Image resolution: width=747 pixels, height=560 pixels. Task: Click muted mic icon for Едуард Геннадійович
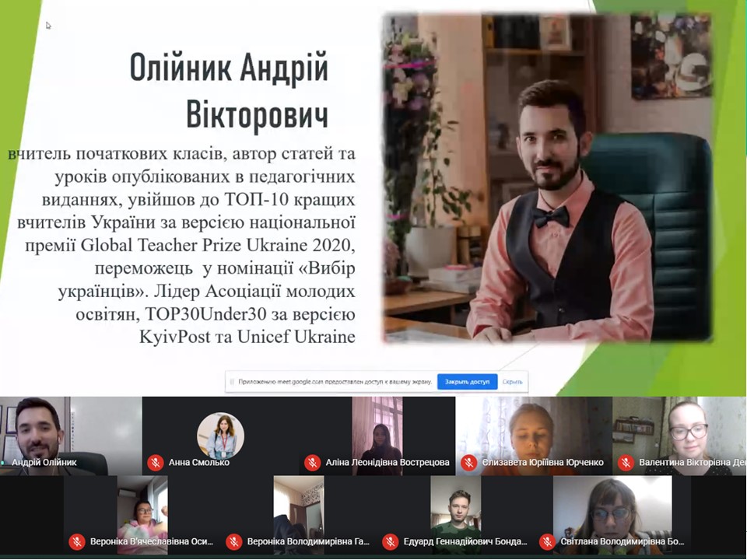click(390, 542)
